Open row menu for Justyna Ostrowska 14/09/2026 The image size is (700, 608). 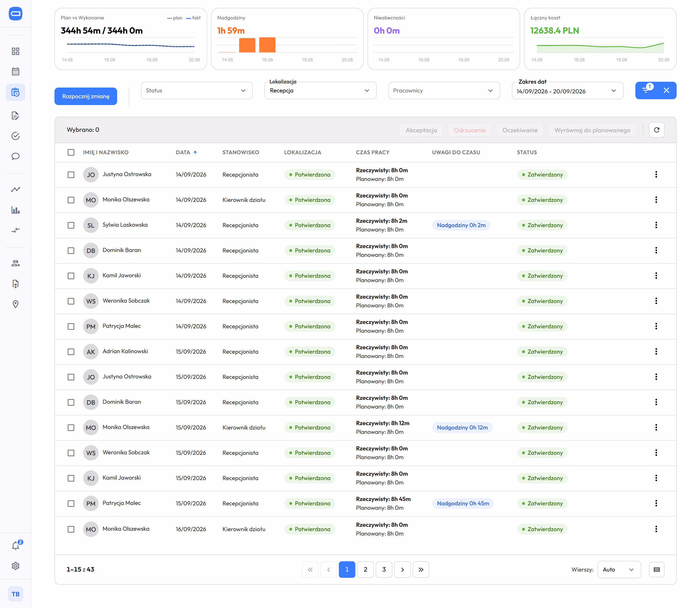tap(656, 175)
